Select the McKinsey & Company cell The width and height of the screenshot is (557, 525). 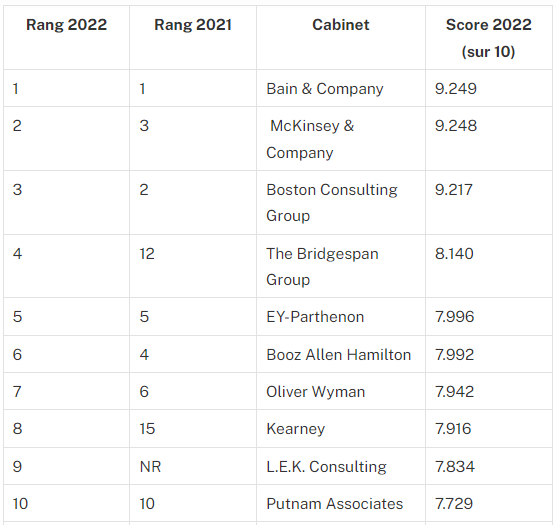point(341,139)
